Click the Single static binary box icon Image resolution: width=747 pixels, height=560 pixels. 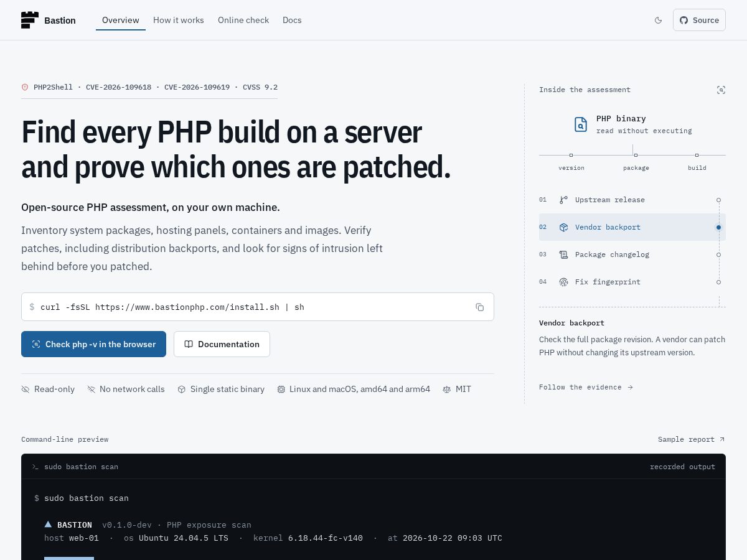pyautogui.click(x=182, y=389)
